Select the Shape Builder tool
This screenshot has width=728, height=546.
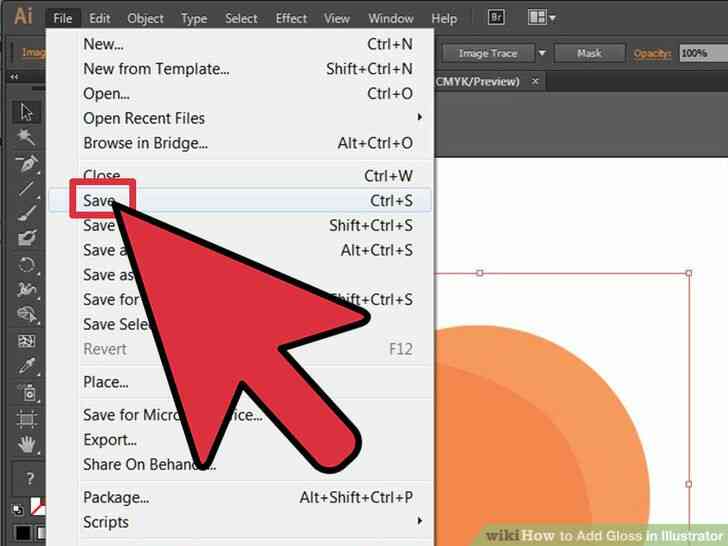(26, 315)
